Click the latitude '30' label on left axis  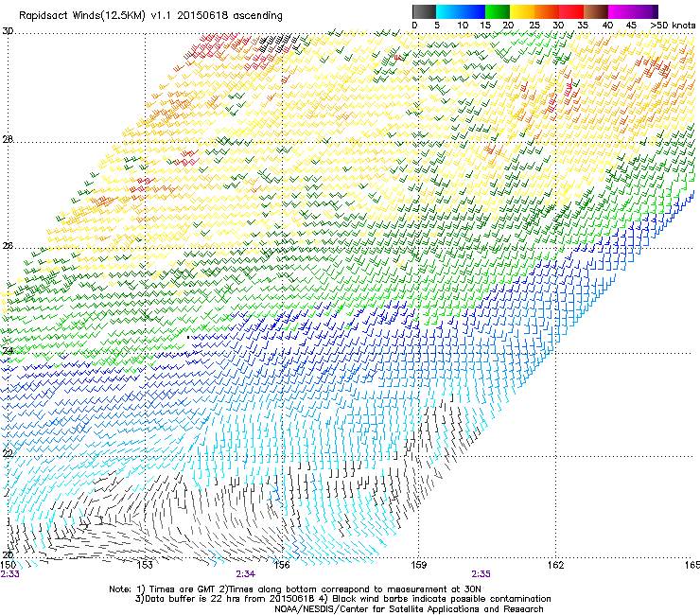pyautogui.click(x=8, y=31)
